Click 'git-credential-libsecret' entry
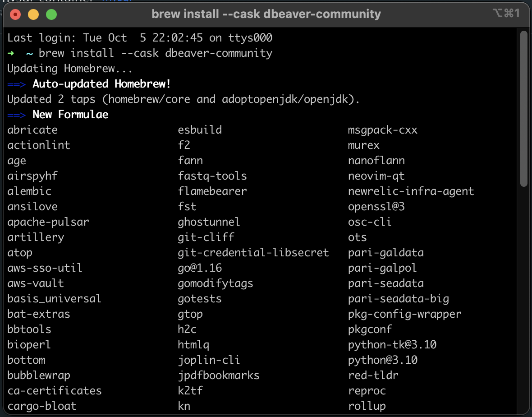The image size is (532, 417). point(253,253)
